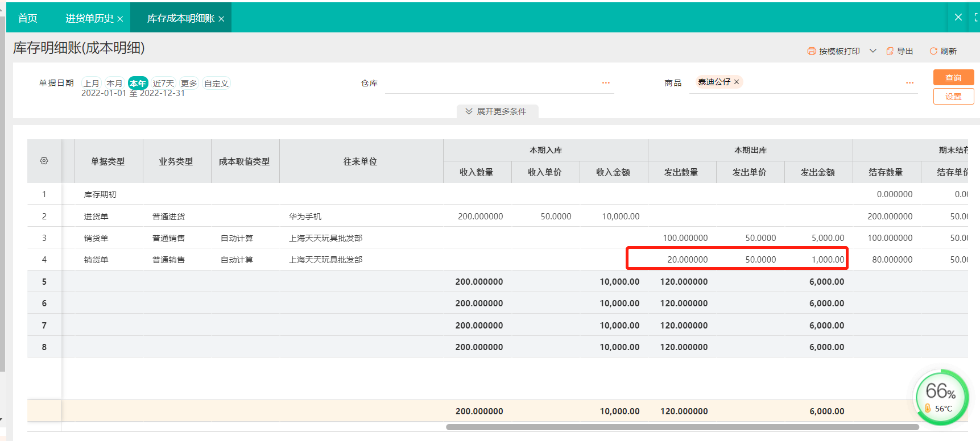Select the 近7天 date range option

coord(163,84)
